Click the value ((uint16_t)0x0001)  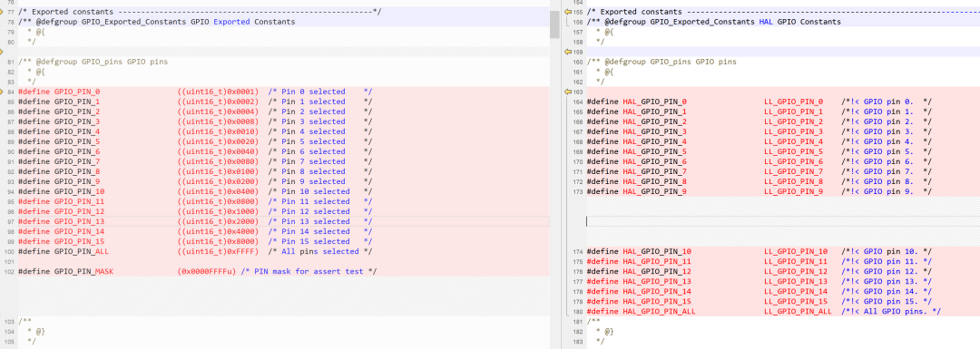pyautogui.click(x=218, y=92)
